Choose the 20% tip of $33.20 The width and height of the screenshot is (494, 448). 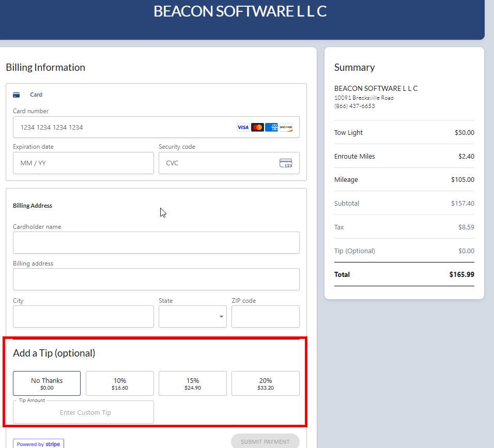pyautogui.click(x=265, y=383)
